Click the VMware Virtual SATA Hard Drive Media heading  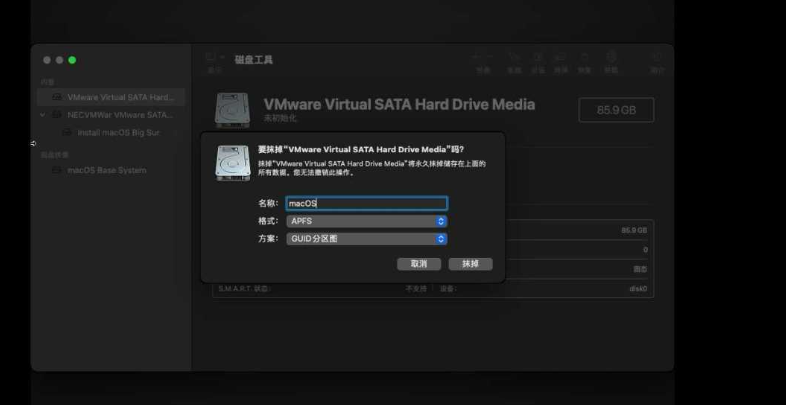(399, 105)
